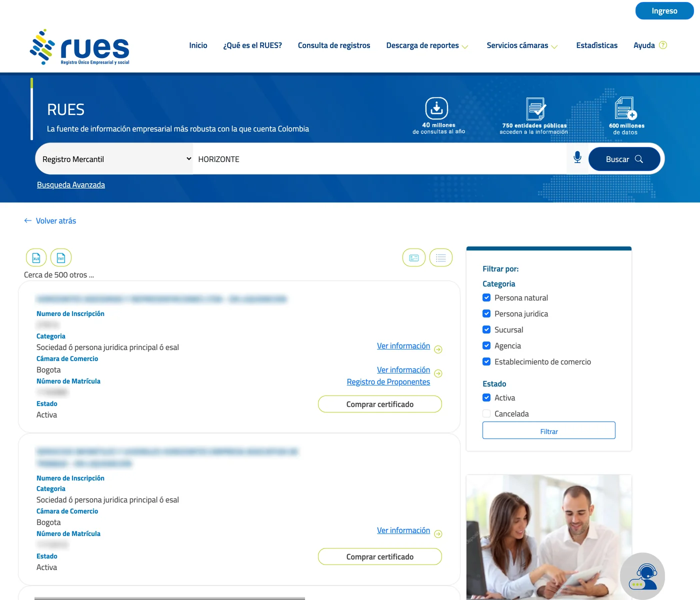Open Ayuda menu item
This screenshot has width=700, height=600.
pyautogui.click(x=644, y=45)
